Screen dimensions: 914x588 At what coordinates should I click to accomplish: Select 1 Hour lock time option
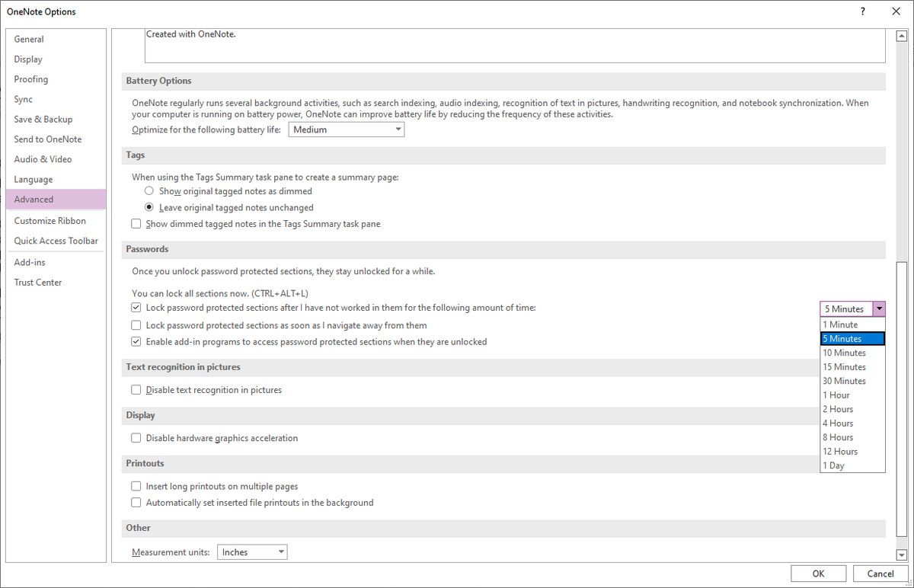pos(836,395)
